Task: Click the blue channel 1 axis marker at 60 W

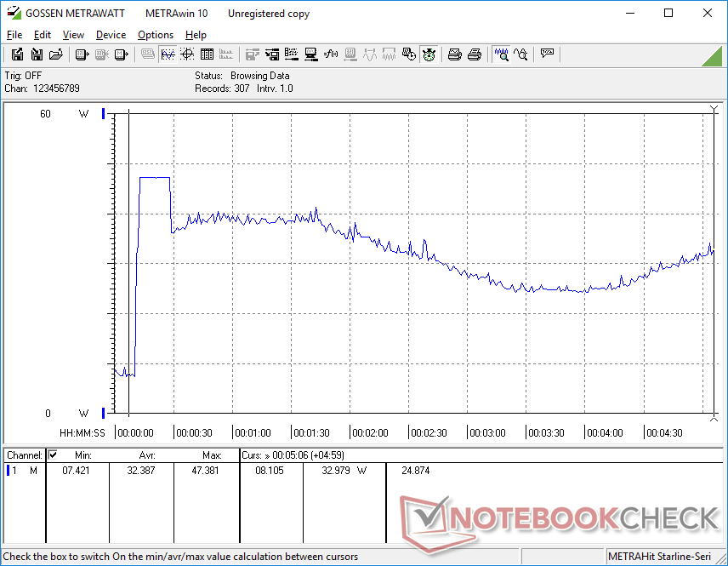Action: 103,113
